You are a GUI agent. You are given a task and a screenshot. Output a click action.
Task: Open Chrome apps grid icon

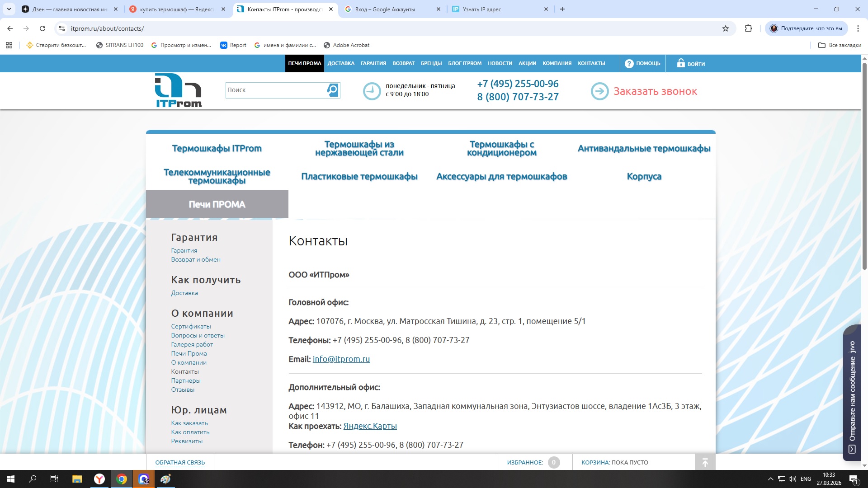tap(9, 45)
